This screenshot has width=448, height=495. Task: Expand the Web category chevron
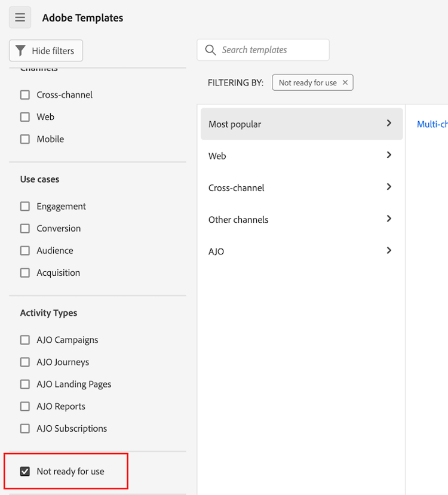[x=389, y=155]
